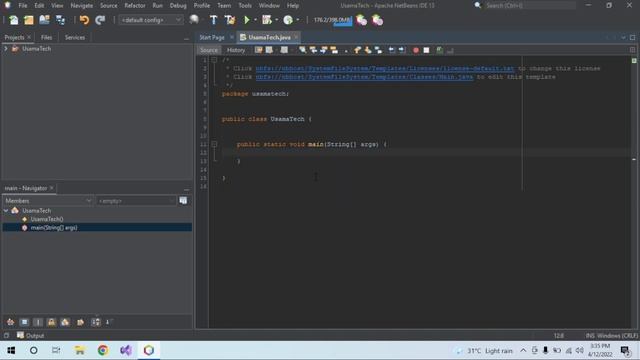Image resolution: width=640 pixels, height=360 pixels.
Task: Close the Projects panel tab
Action: (x=29, y=37)
